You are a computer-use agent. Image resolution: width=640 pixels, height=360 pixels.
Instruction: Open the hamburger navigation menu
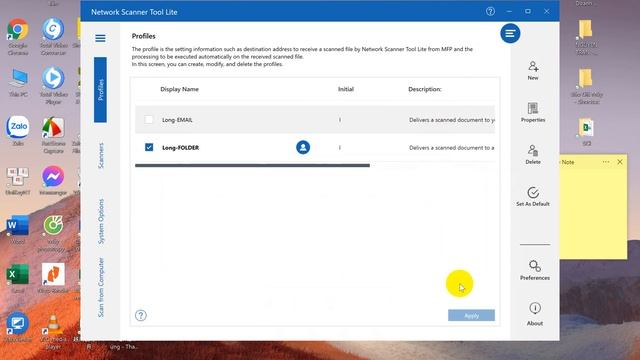click(x=100, y=38)
